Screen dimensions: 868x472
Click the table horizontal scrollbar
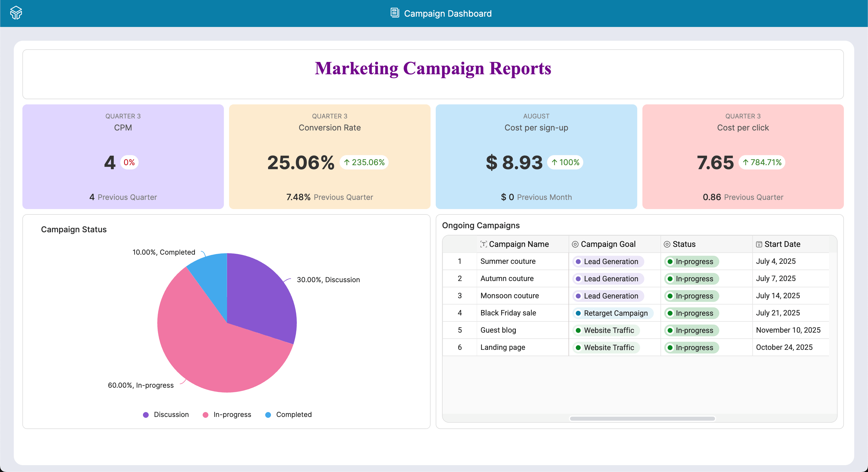[642, 418]
